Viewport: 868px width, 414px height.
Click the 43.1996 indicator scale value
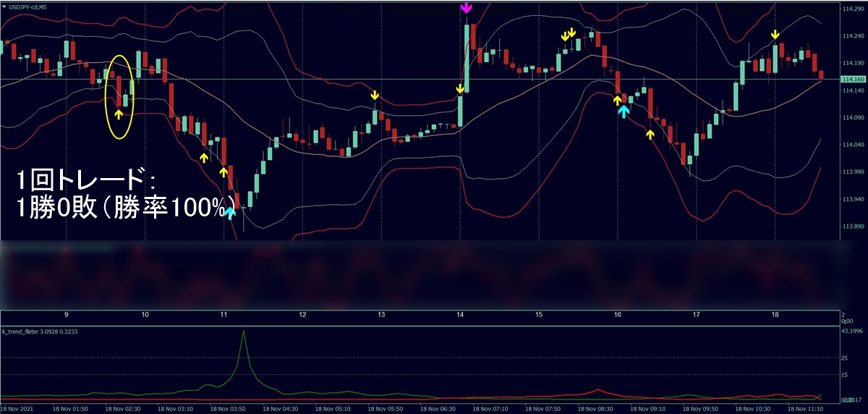pos(851,331)
